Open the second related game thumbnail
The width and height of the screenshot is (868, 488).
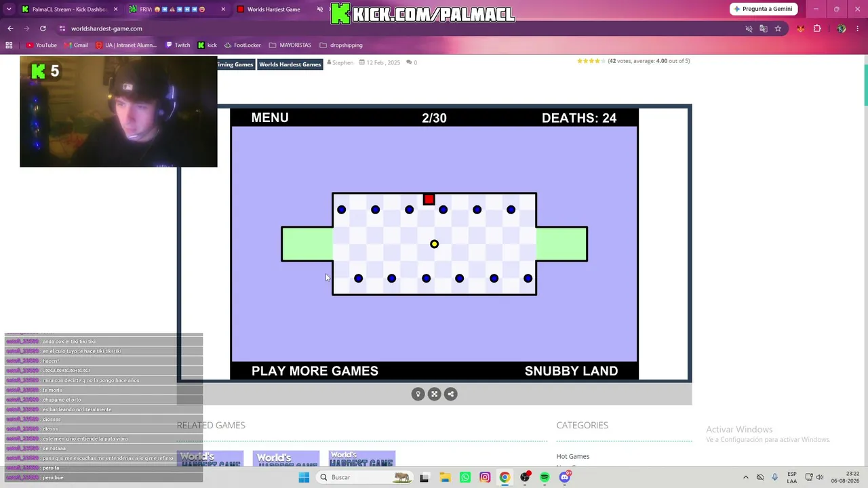pos(286,459)
